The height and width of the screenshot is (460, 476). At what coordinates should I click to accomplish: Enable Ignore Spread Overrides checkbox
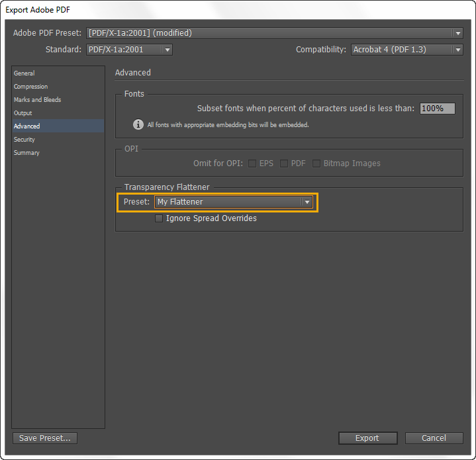pyautogui.click(x=159, y=218)
